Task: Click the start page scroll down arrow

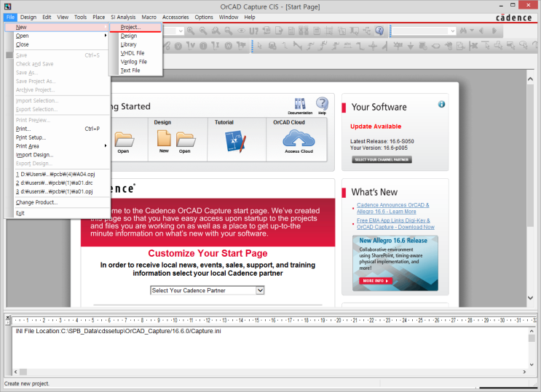Action: pyautogui.click(x=530, y=297)
